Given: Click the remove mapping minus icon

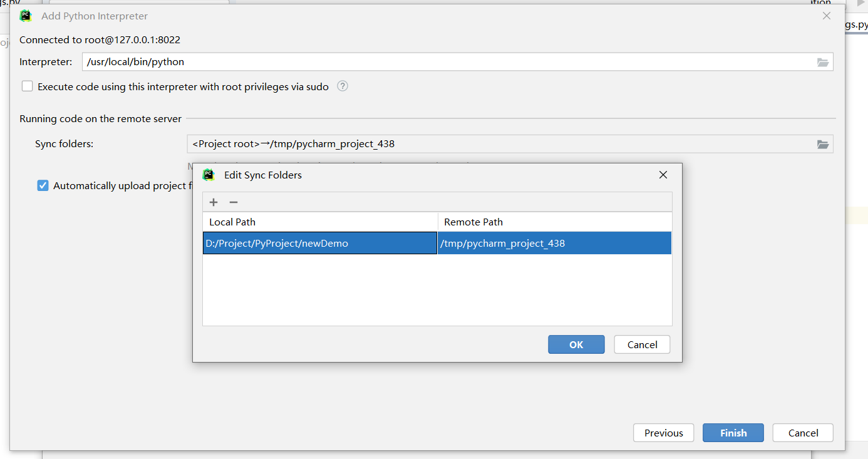Looking at the screenshot, I should (234, 202).
